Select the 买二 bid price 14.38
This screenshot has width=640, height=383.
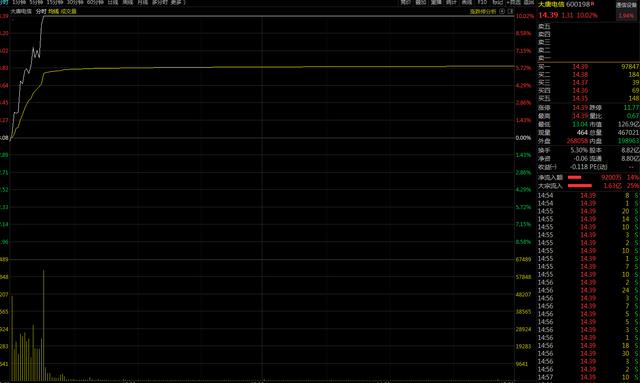point(580,75)
